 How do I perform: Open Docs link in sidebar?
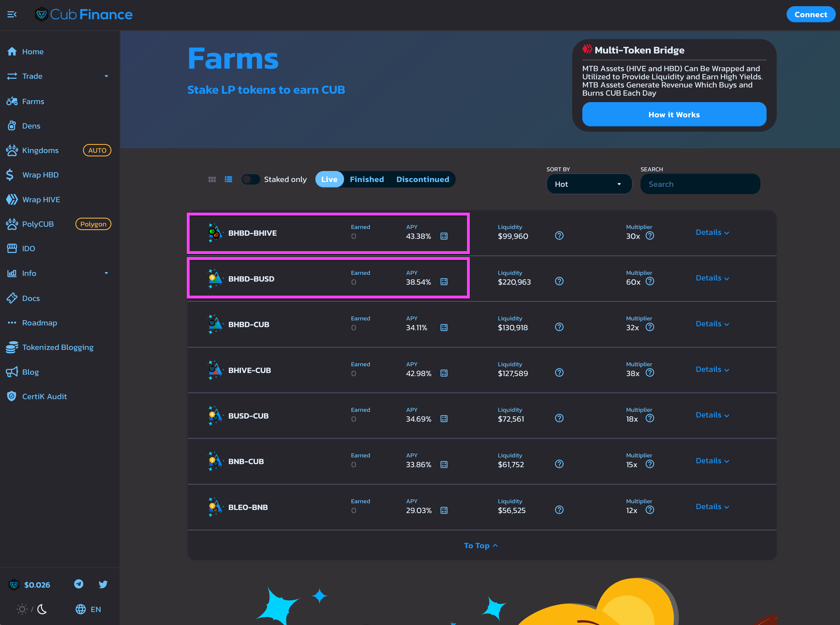click(x=59, y=298)
